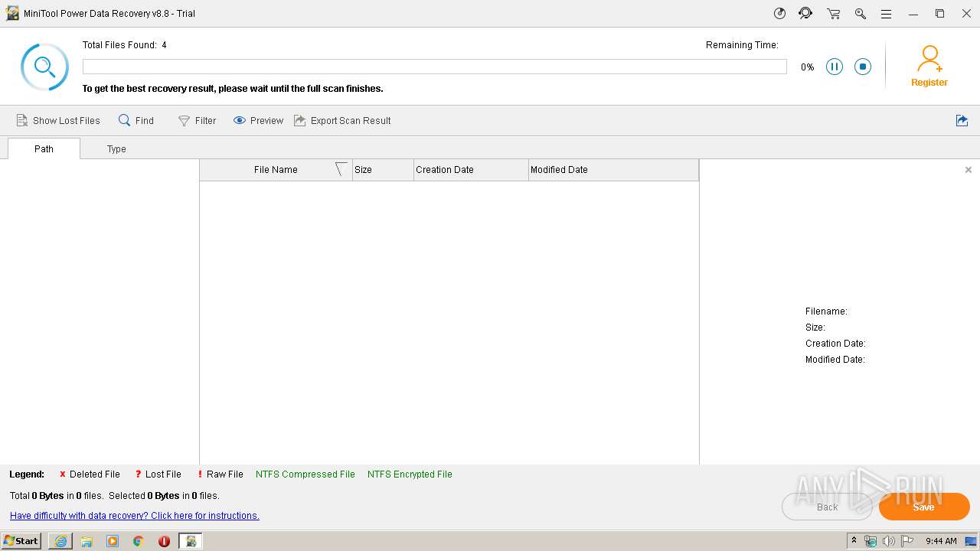Click the orange Save button
Screen dimensions: 980x551
click(924, 507)
